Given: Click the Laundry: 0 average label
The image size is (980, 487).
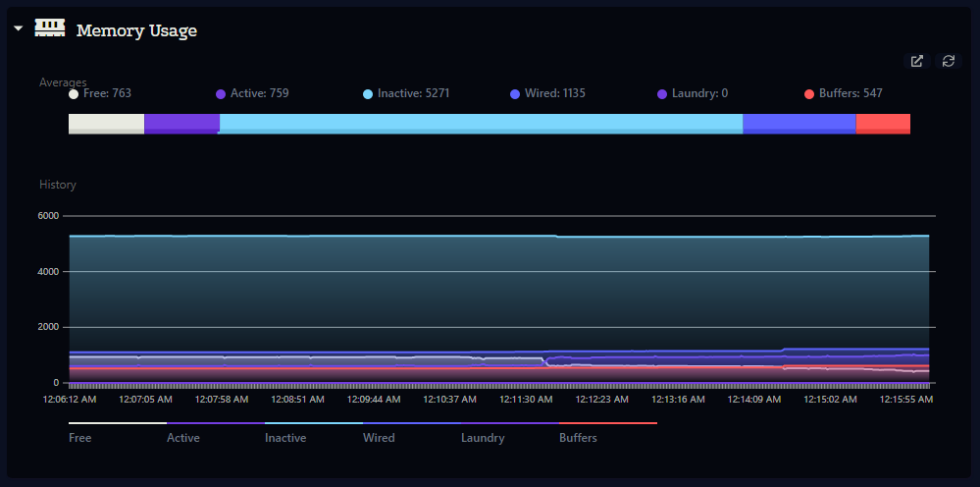Looking at the screenshot, I should (x=700, y=94).
